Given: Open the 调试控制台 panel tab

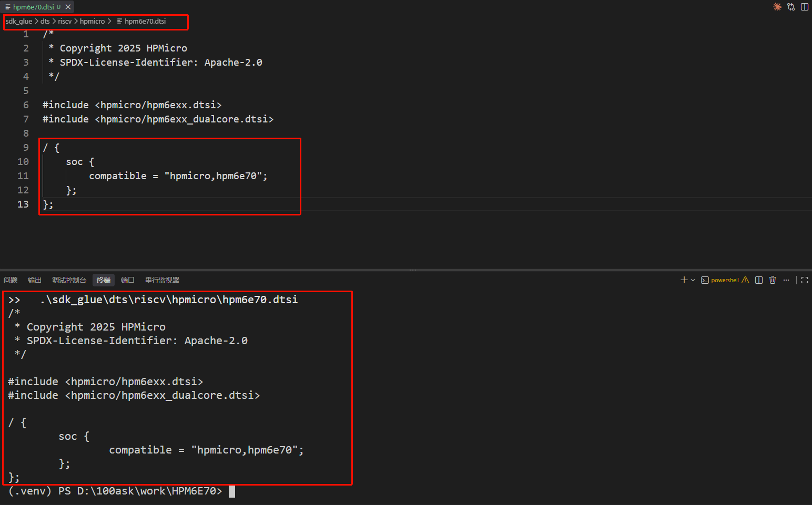Looking at the screenshot, I should 69,280.
